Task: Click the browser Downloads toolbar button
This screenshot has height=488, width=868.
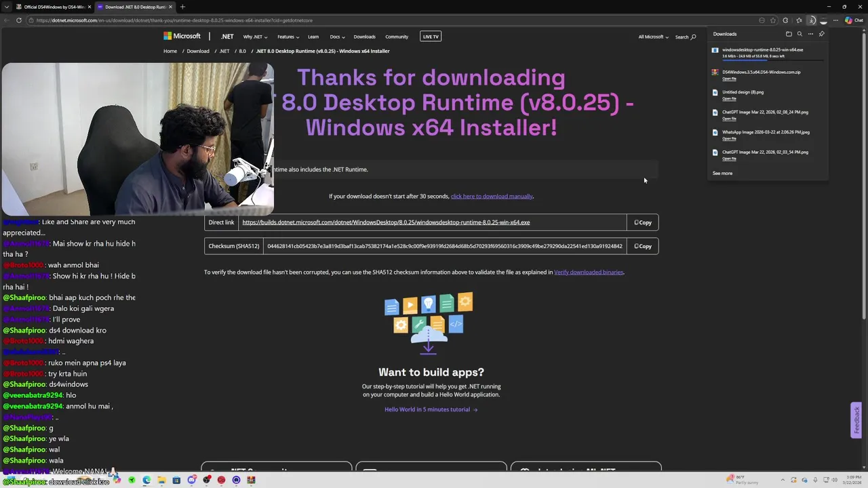Action: 811,20
